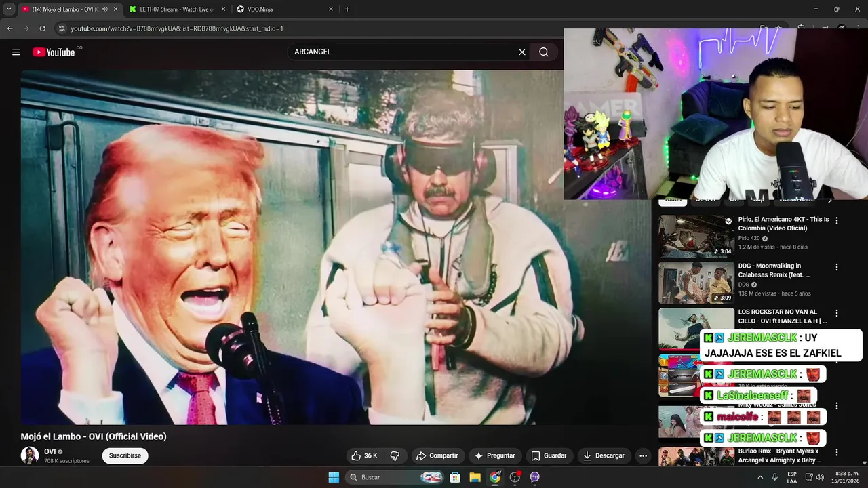Open Los Rockstar No Van Al Cielo thumbnail
The image size is (868, 488).
pos(696,329)
